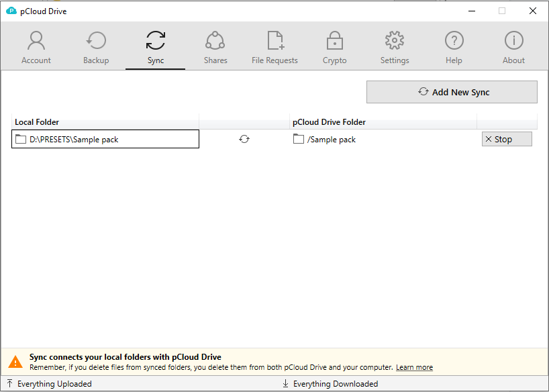Show the About tab
The image size is (549, 392).
513,47
